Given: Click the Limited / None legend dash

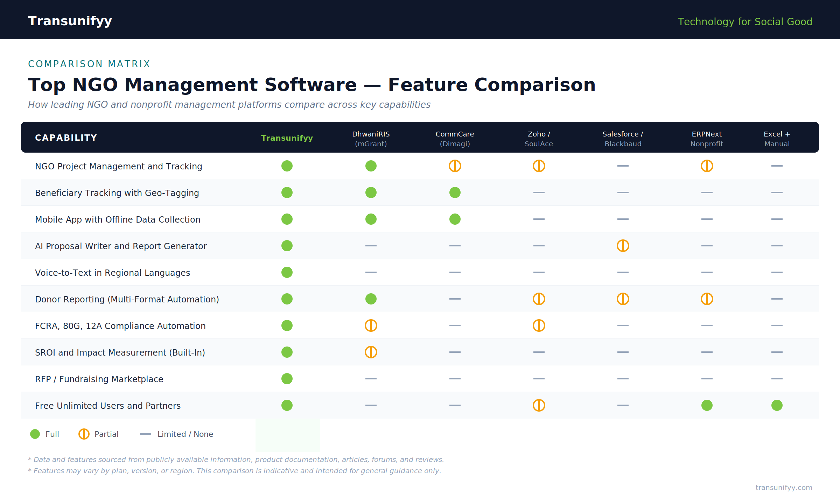Looking at the screenshot, I should coord(146,434).
